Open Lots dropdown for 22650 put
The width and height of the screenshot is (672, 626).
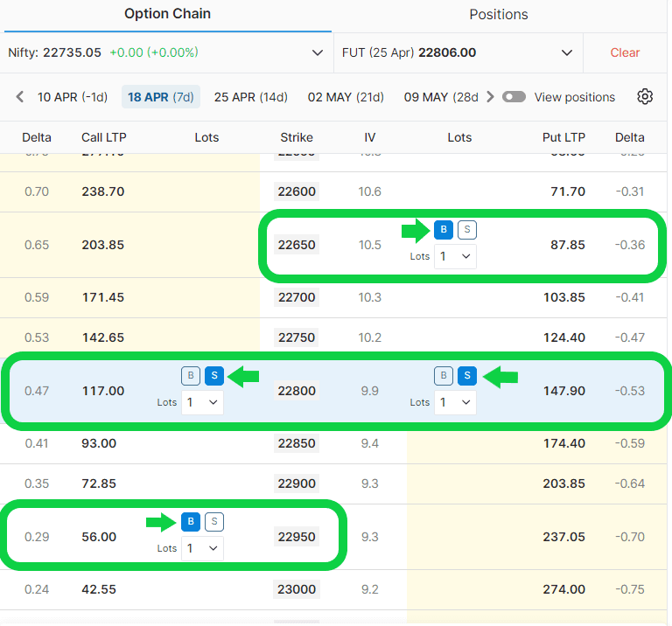[455, 256]
